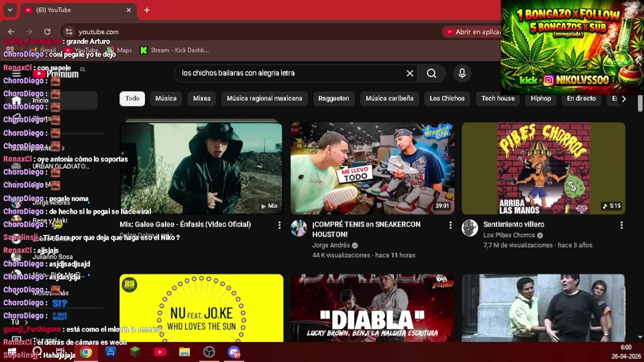This screenshot has width=644, height=362.
Task: Click the Los Pibes Chorros channel avatar
Action: pos(470,228)
